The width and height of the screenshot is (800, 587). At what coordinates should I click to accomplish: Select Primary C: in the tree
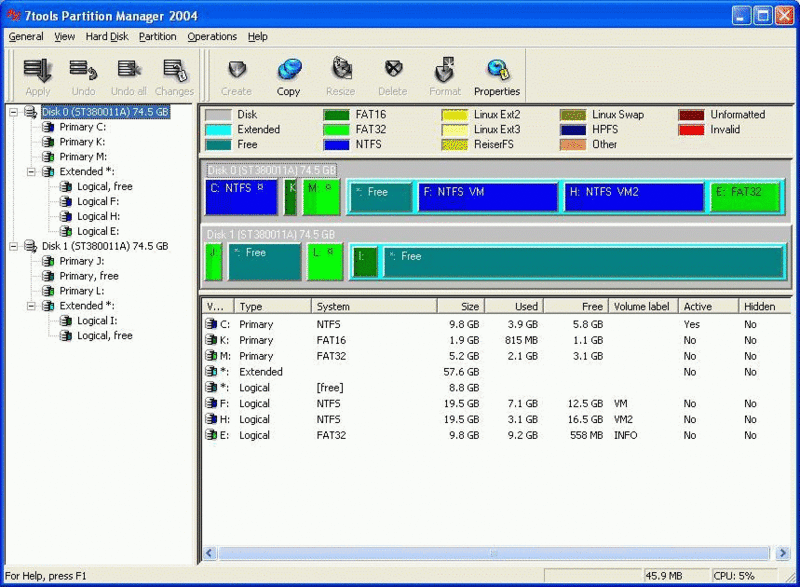[82, 126]
